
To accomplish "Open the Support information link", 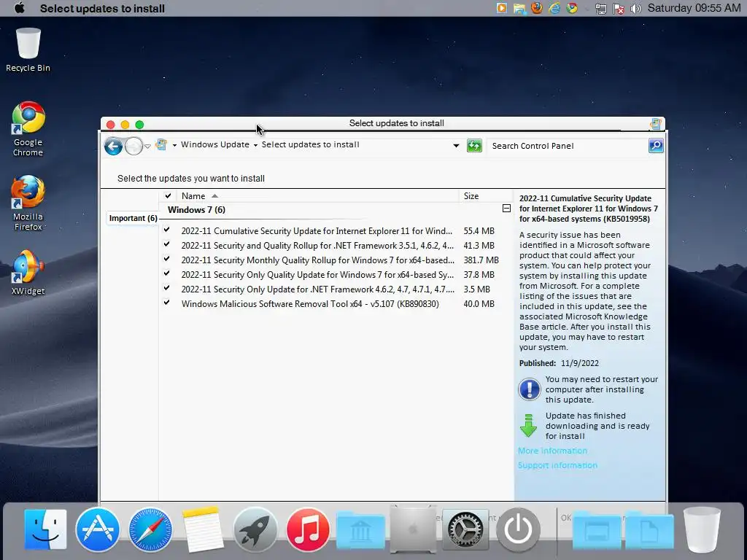I will click(557, 465).
